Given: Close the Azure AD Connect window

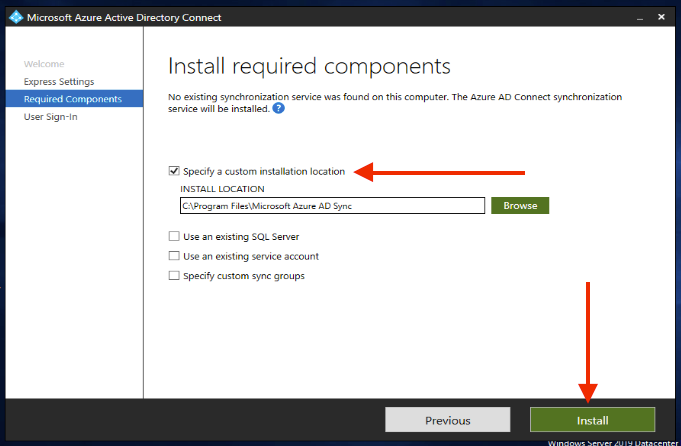Looking at the screenshot, I should point(661,17).
